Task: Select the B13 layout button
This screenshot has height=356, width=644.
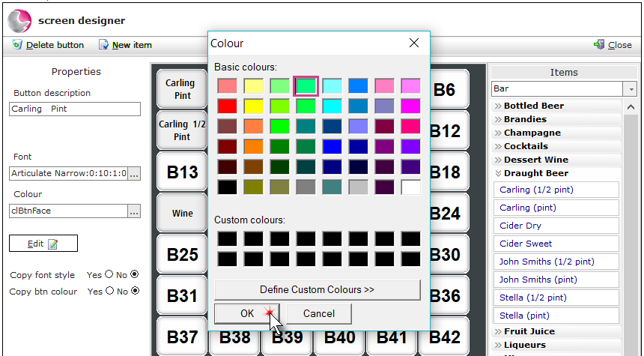Action: (183, 172)
